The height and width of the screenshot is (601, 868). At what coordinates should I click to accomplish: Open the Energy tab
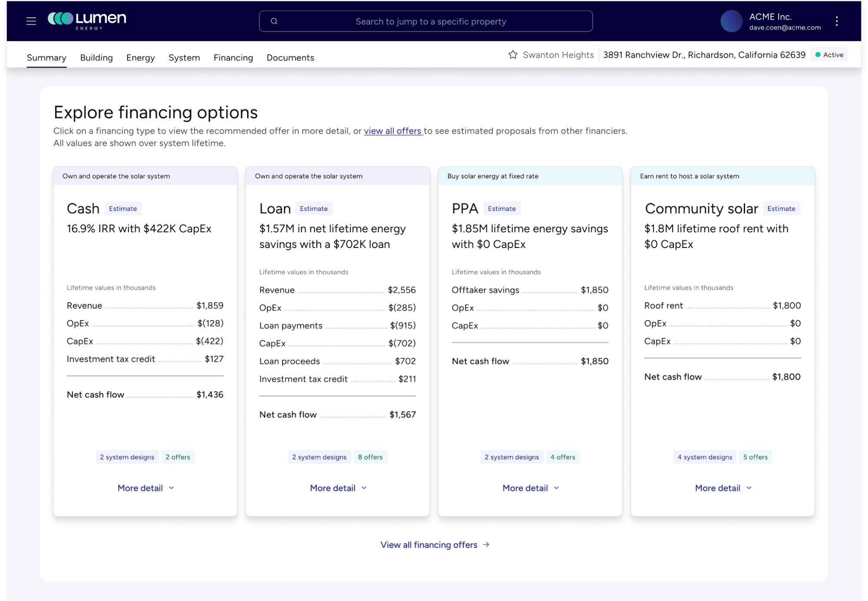click(140, 58)
